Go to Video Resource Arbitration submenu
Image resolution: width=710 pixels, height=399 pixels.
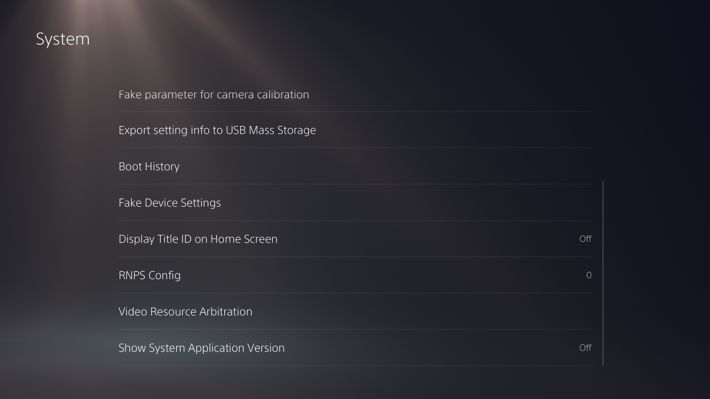[x=355, y=311]
